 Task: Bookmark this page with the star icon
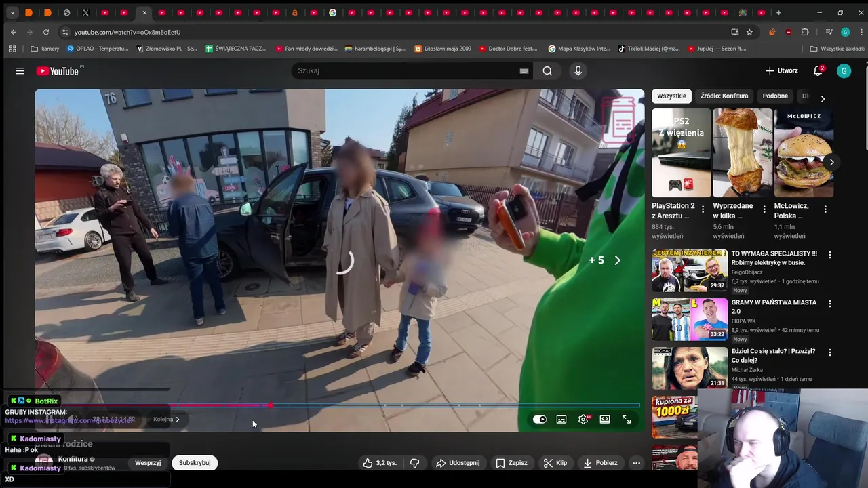(749, 32)
